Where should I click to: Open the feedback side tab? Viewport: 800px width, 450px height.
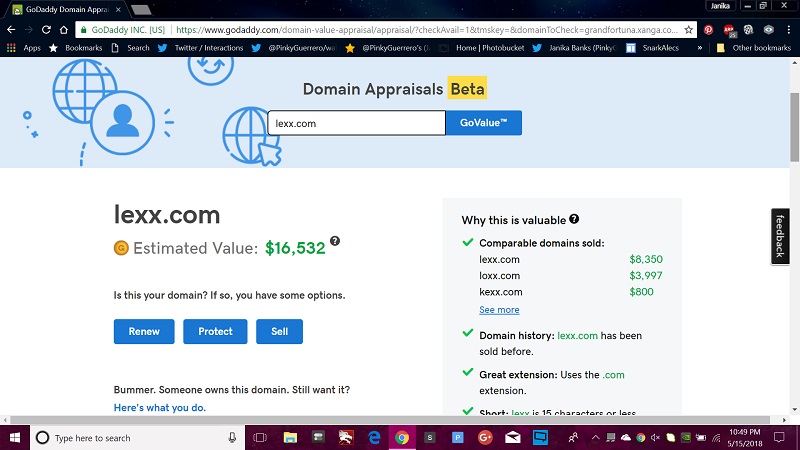point(780,236)
